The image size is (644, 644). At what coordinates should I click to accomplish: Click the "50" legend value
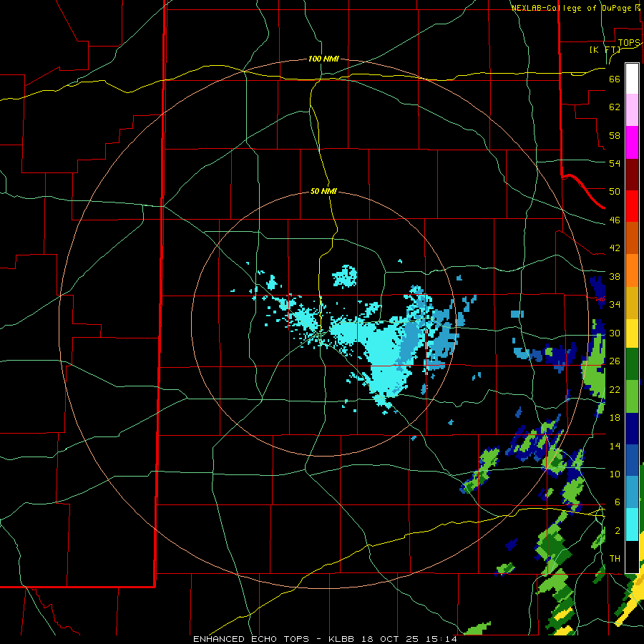click(615, 191)
